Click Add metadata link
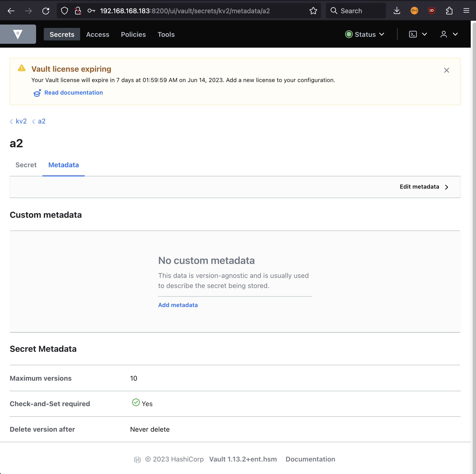Screen dimensions: 476x474 pos(178,305)
